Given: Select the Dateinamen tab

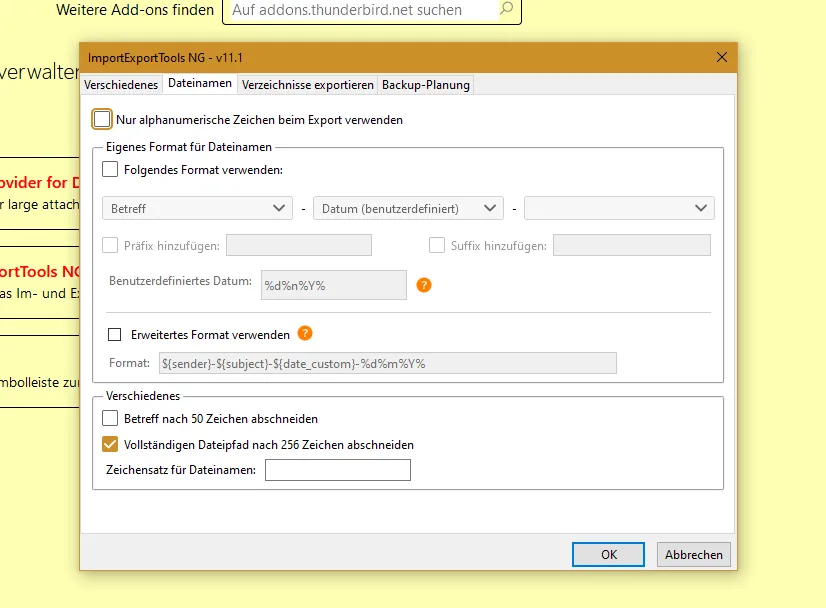Looking at the screenshot, I should (x=200, y=83).
